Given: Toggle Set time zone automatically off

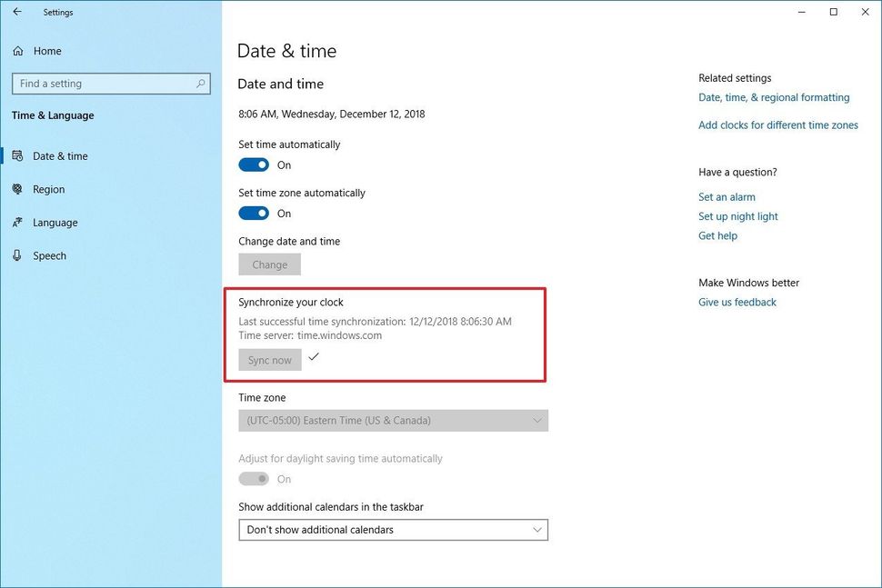Looking at the screenshot, I should (x=254, y=213).
